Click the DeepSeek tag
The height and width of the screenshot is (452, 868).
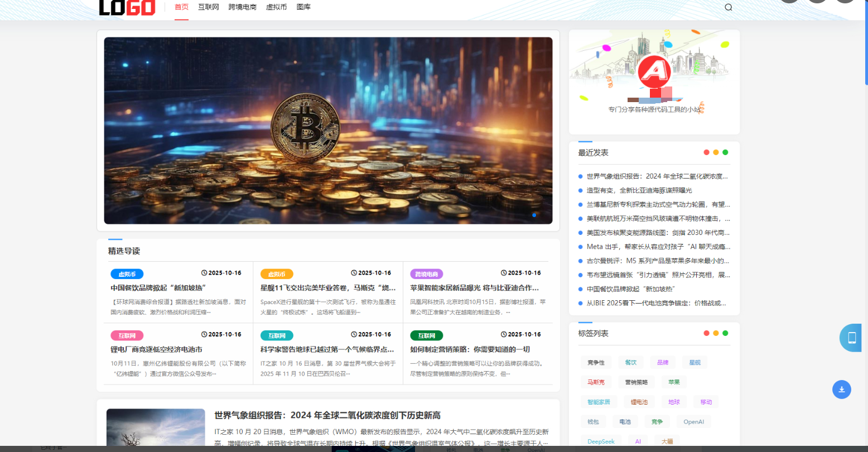tap(601, 441)
